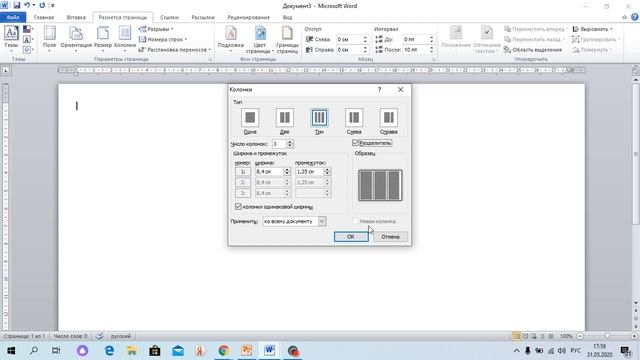The width and height of the screenshot is (640, 360).
Task: Open Word Help question mark icon
Action: tap(635, 17)
